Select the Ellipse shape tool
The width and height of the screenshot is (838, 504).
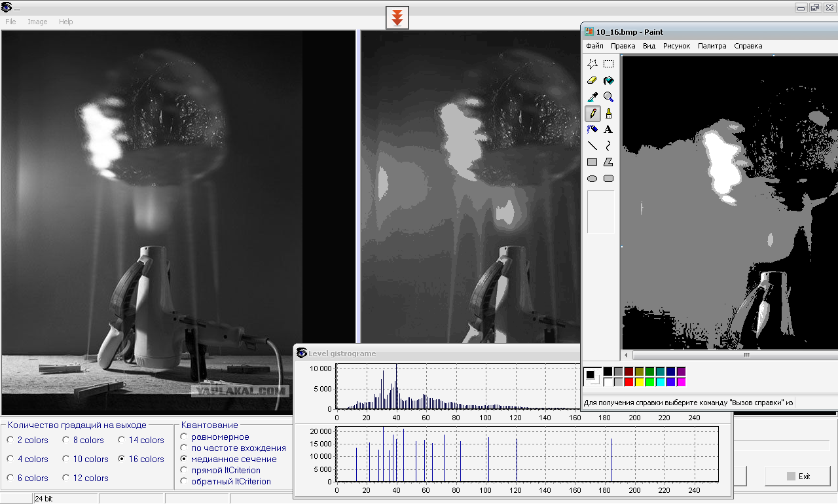pyautogui.click(x=592, y=179)
